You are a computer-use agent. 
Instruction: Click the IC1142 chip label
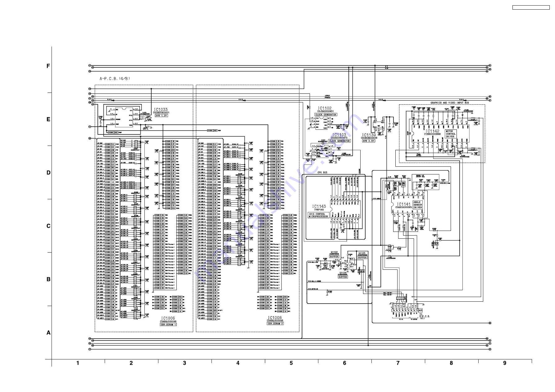point(432,131)
